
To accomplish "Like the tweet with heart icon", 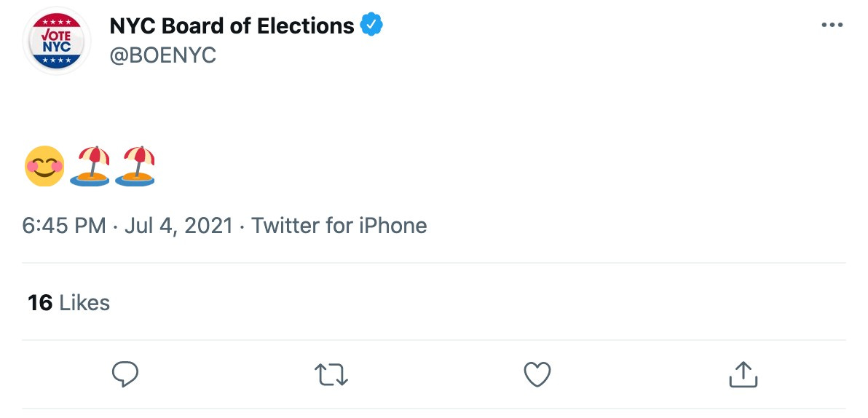I will click(x=537, y=374).
